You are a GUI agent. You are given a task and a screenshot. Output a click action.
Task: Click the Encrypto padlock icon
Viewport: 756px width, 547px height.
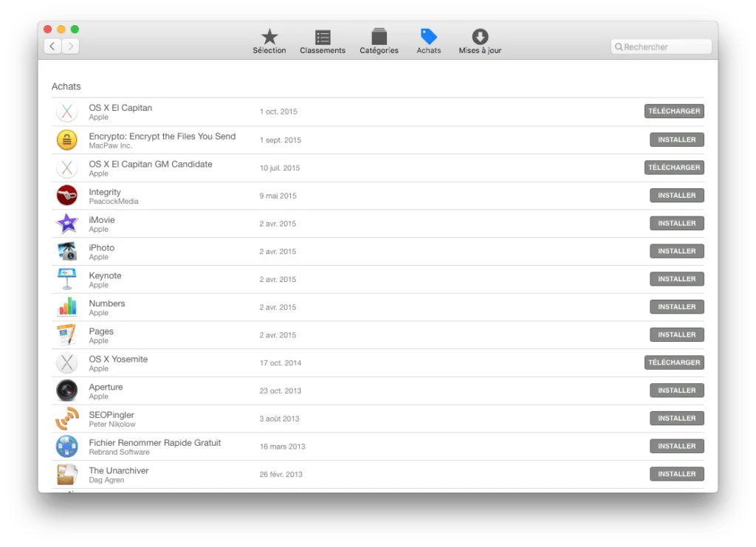coord(67,140)
